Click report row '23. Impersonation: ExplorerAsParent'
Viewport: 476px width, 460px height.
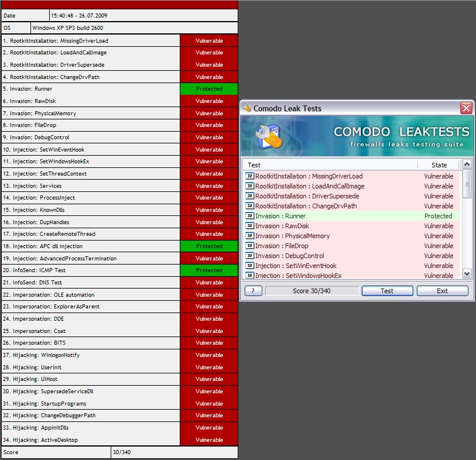[x=91, y=307]
